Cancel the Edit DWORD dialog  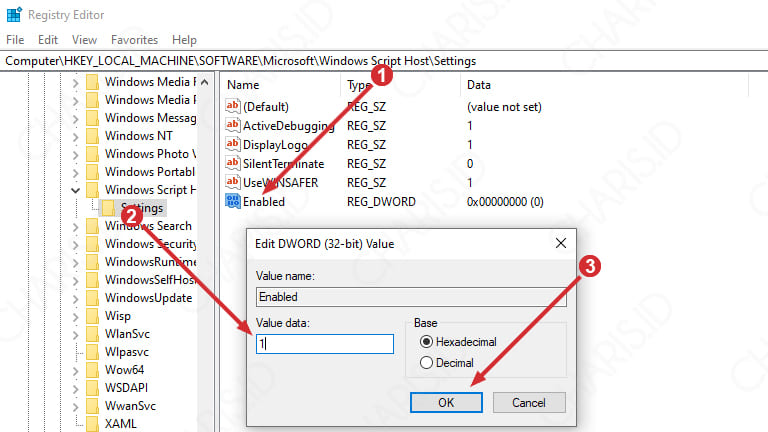(529, 403)
